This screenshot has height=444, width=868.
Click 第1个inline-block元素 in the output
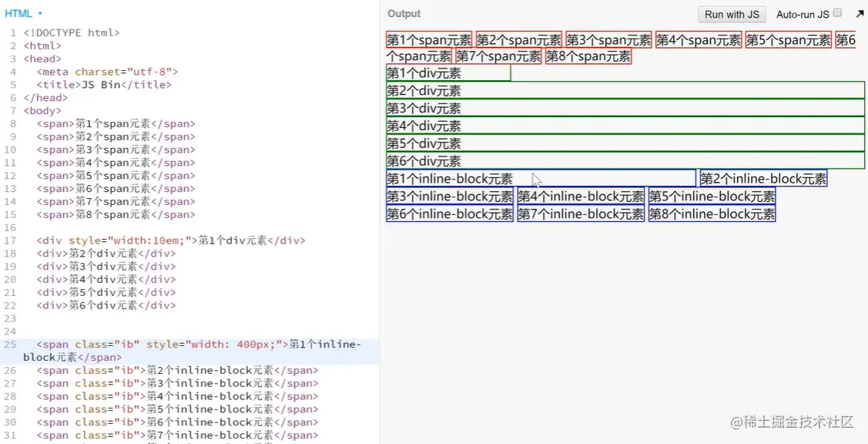coord(541,179)
